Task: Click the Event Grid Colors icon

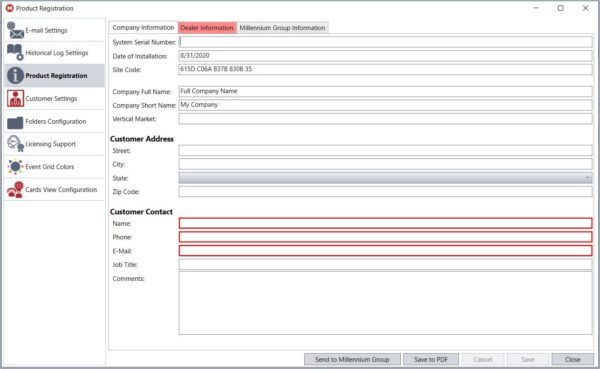Action: pos(15,167)
